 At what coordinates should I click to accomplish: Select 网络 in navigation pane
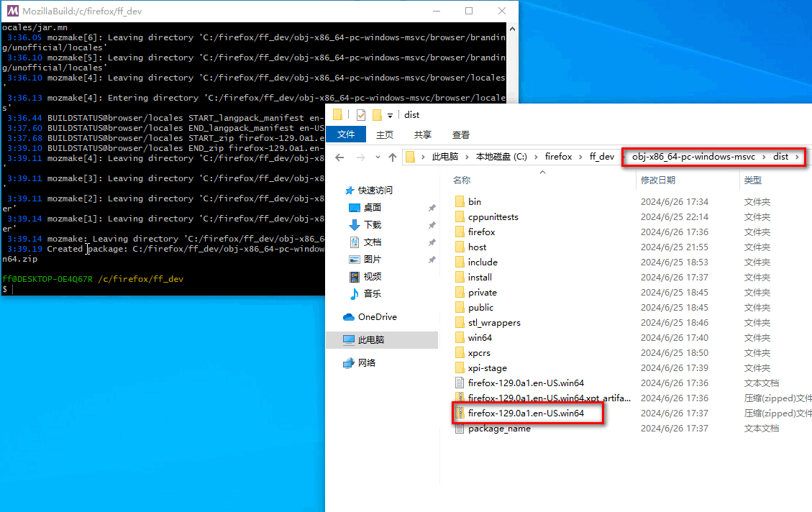click(x=367, y=363)
